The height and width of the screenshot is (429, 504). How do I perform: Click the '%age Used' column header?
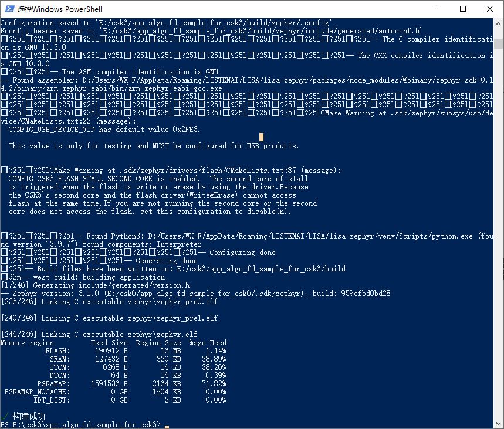[208, 343]
